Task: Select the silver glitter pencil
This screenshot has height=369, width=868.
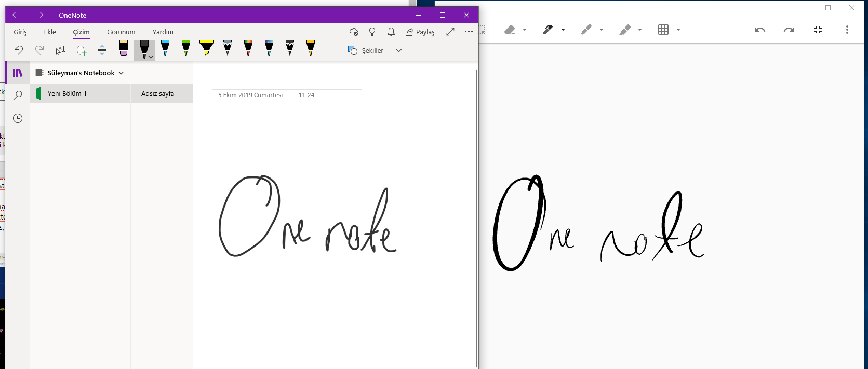Action: [228, 48]
